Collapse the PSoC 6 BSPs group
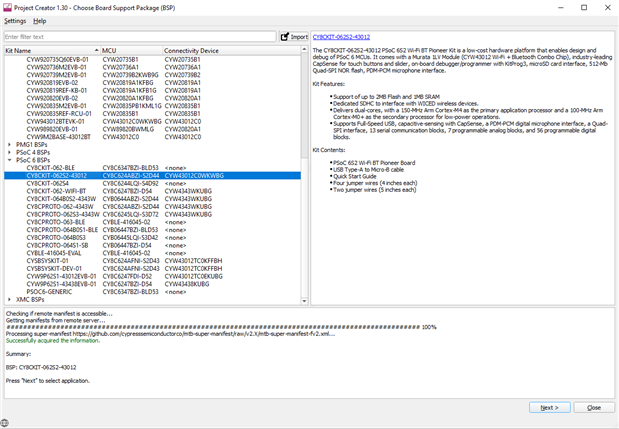 coord(9,160)
